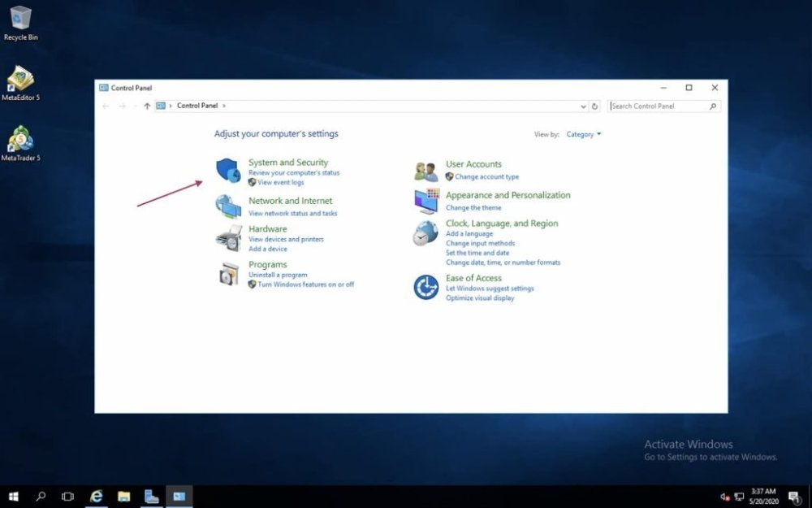Click Uninstall a program

(x=278, y=275)
